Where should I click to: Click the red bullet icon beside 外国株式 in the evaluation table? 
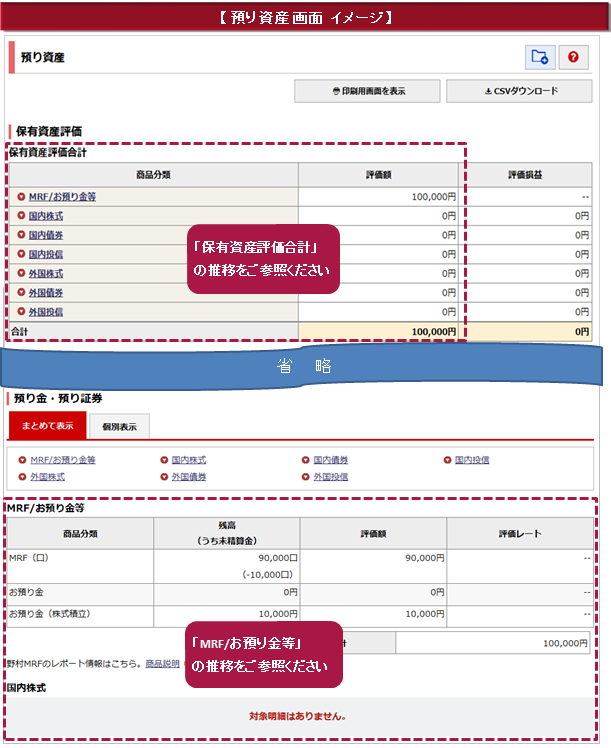tap(21, 272)
